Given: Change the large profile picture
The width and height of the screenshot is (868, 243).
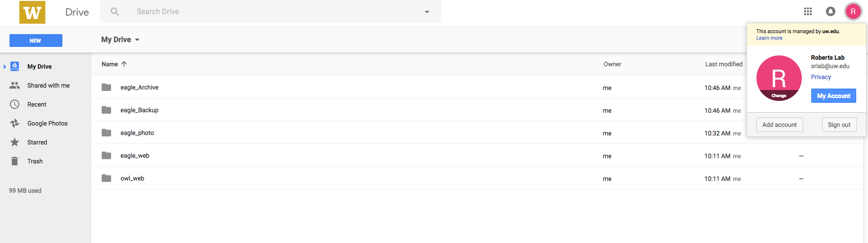Looking at the screenshot, I should coord(779,95).
